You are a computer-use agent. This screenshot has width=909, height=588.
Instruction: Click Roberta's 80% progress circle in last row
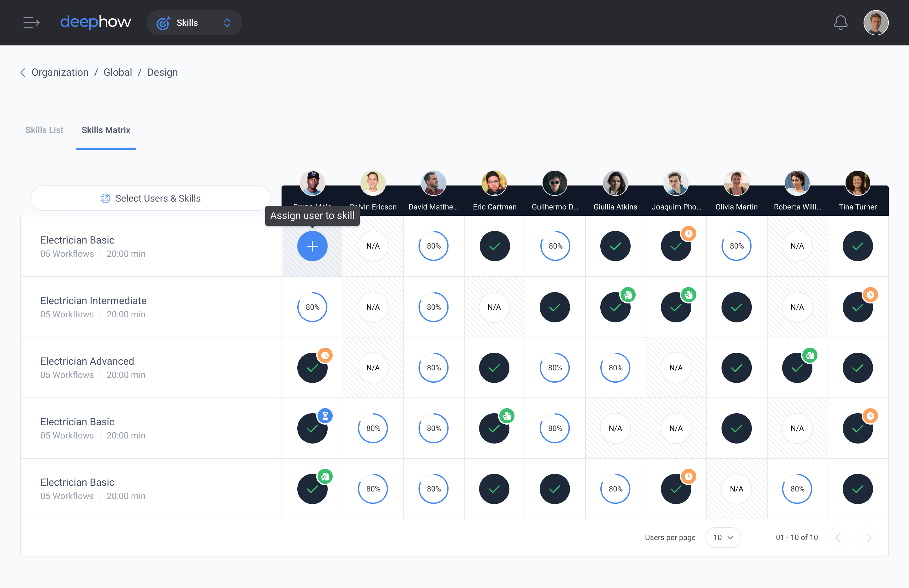tap(797, 489)
